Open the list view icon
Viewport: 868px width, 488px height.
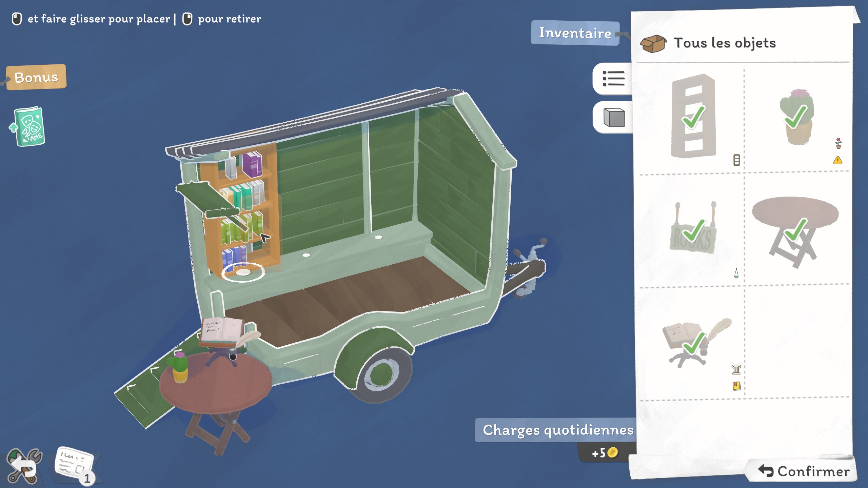coord(613,78)
